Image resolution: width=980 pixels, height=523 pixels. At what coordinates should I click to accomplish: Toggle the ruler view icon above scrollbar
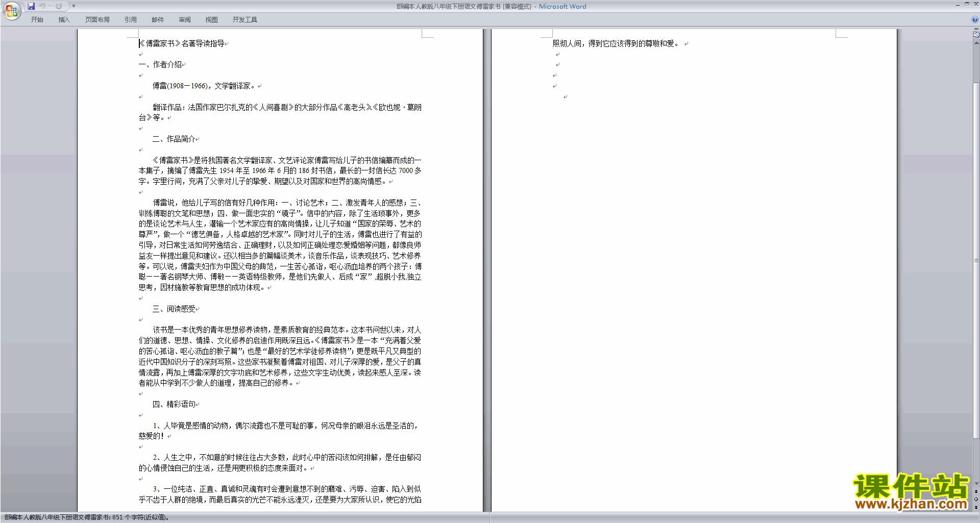click(976, 35)
